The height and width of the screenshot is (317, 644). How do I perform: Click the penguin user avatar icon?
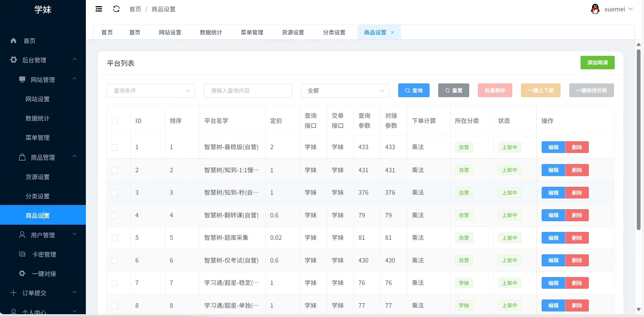595,9
